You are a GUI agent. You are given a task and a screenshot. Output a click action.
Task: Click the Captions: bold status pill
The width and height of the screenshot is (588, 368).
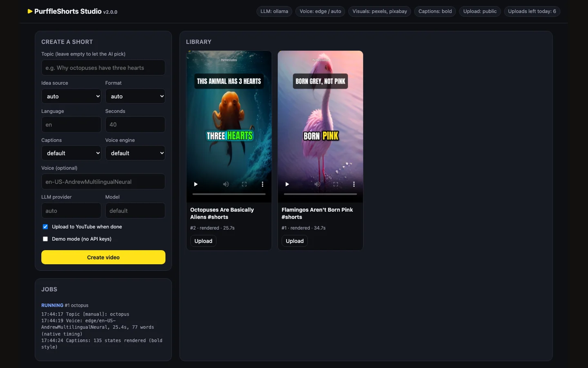pos(435,11)
